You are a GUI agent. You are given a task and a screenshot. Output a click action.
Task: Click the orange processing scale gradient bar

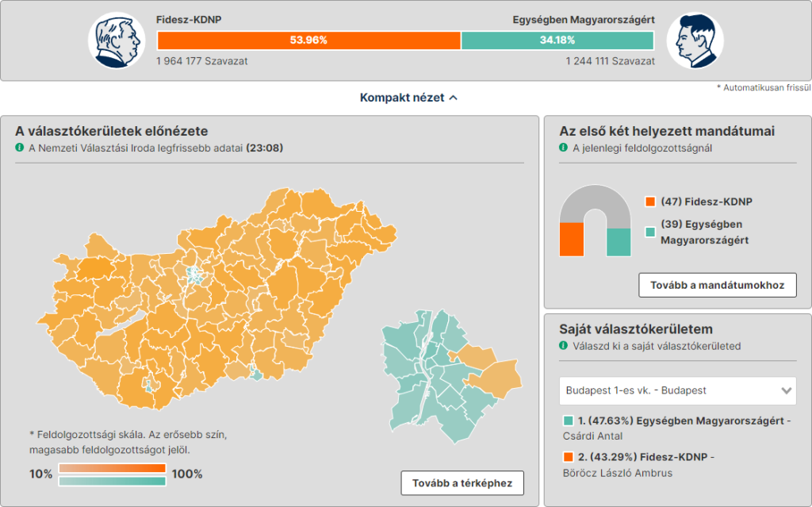(113, 468)
